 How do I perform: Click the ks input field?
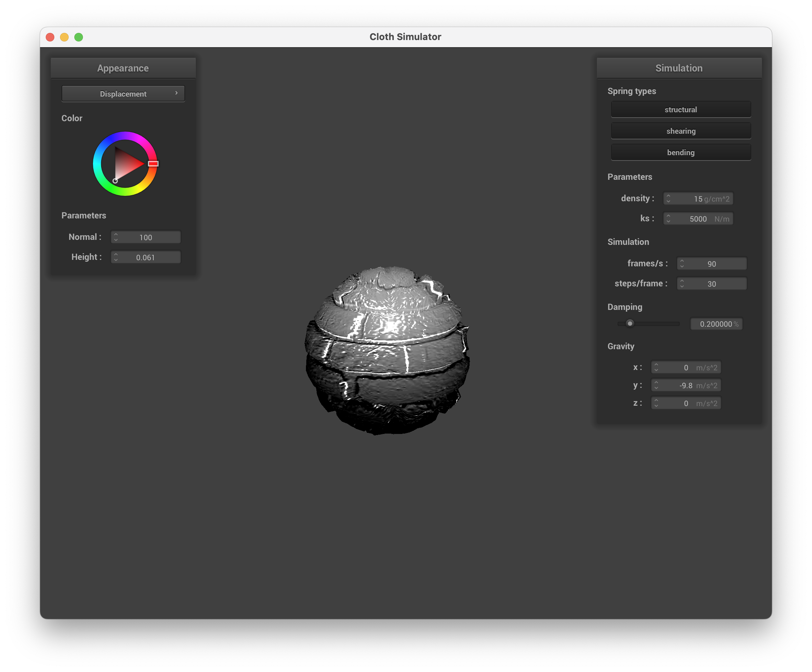click(698, 219)
